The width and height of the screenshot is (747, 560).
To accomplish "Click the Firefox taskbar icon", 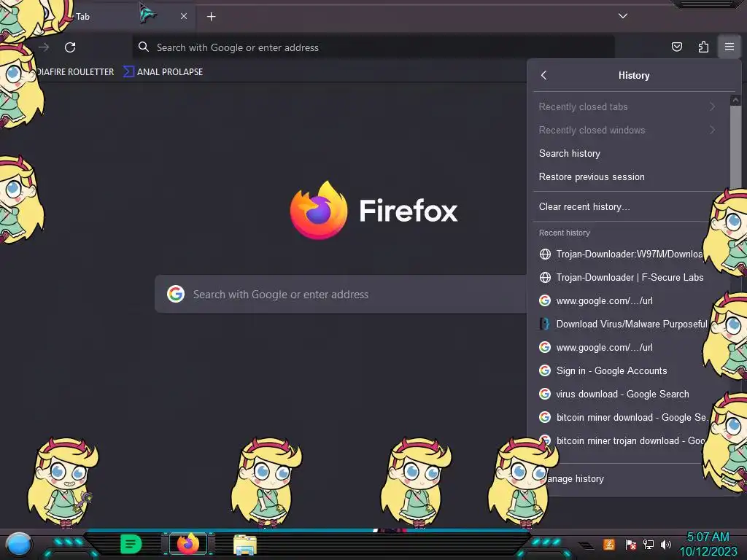I will point(188,544).
